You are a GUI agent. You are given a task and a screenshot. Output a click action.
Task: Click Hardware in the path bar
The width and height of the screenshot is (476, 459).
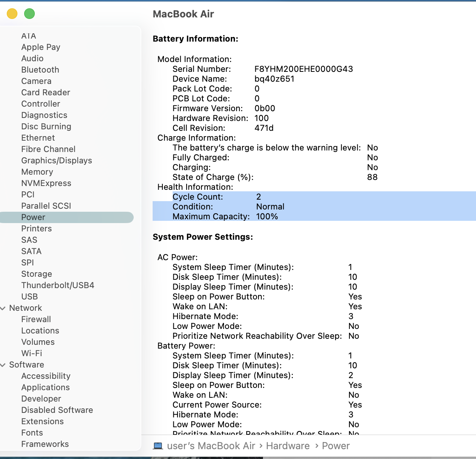pyautogui.click(x=287, y=446)
